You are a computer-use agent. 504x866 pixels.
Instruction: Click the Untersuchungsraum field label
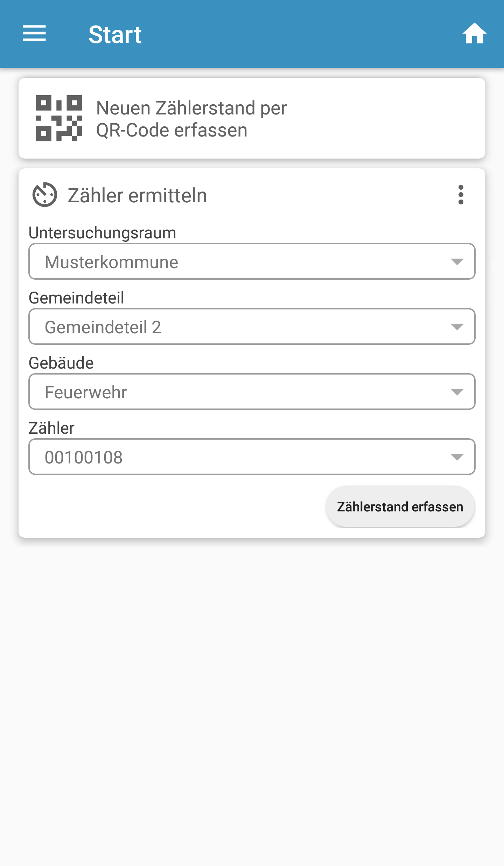point(102,233)
